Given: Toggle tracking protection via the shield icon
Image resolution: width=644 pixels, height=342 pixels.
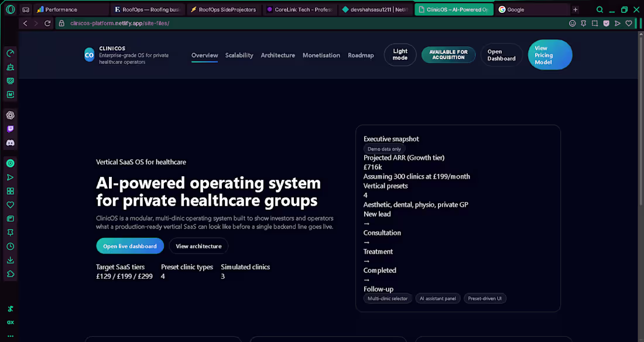Looking at the screenshot, I should click(x=606, y=23).
